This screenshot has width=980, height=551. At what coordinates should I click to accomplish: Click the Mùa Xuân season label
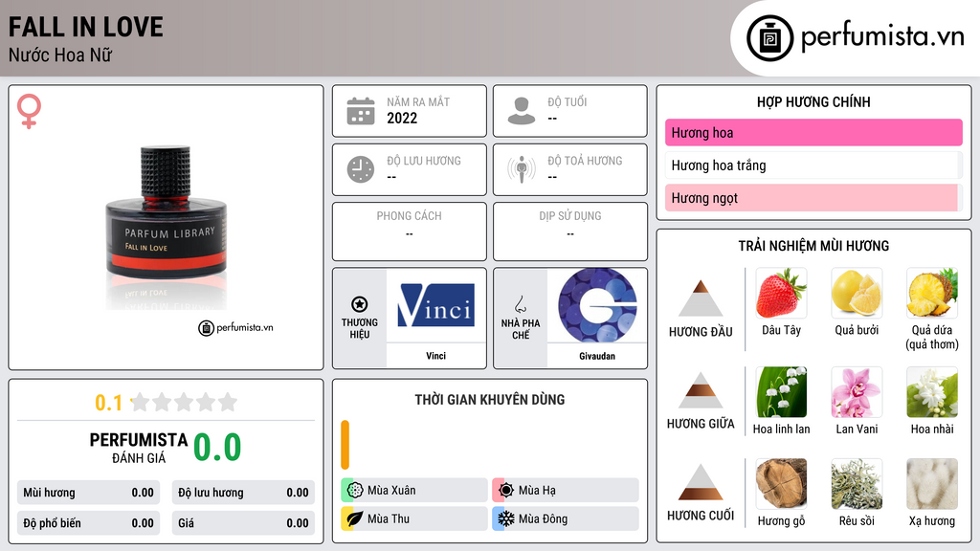click(391, 491)
